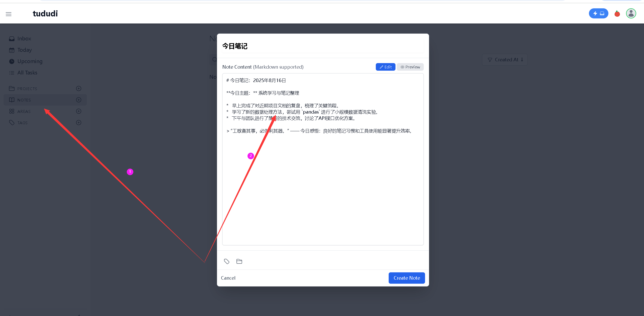Image resolution: width=644 pixels, height=316 pixels.
Task: Click the folder project icon in dialog
Action: pyautogui.click(x=239, y=261)
